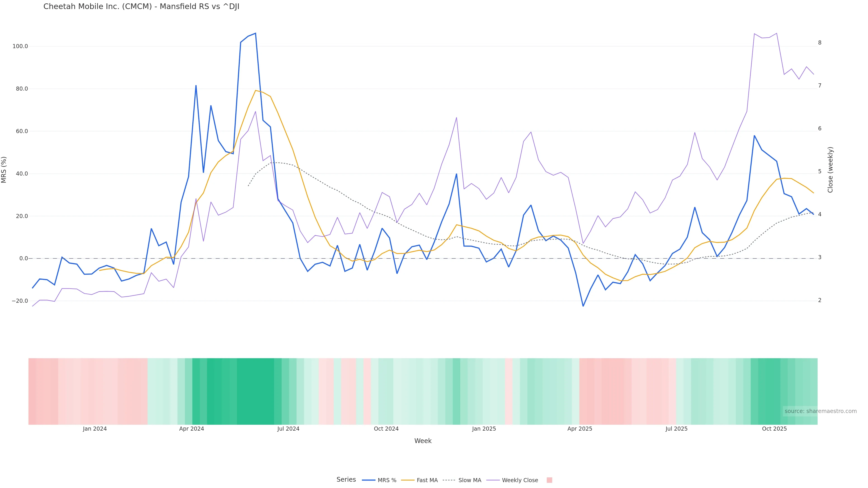Hide the Weekly Close legend entry
The image size is (868, 488).
(x=512, y=480)
